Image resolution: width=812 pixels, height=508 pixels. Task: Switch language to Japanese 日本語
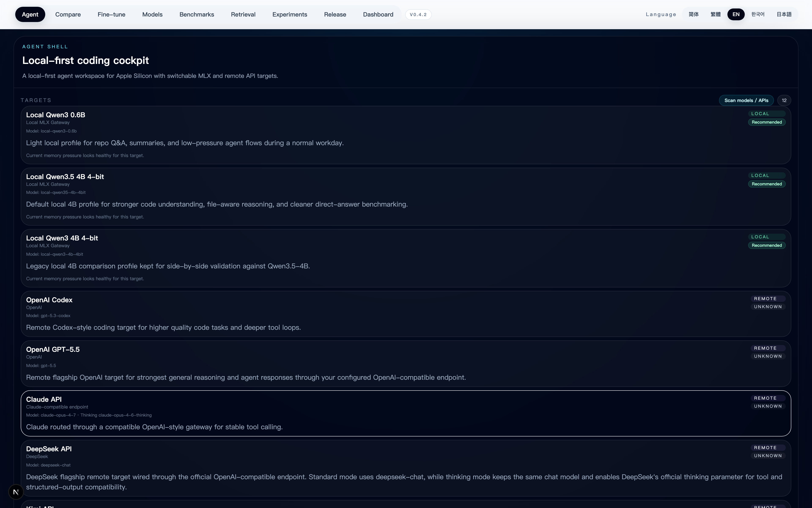(784, 14)
